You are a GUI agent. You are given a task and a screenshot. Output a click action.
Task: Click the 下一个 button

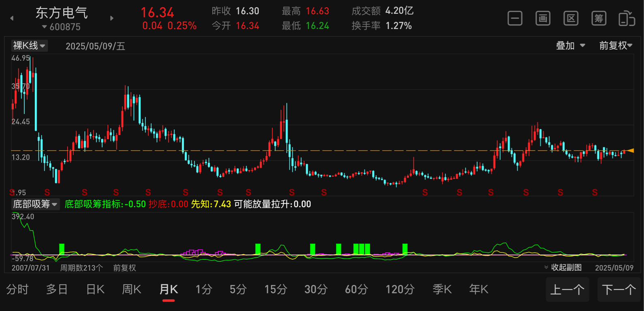pyautogui.click(x=619, y=290)
